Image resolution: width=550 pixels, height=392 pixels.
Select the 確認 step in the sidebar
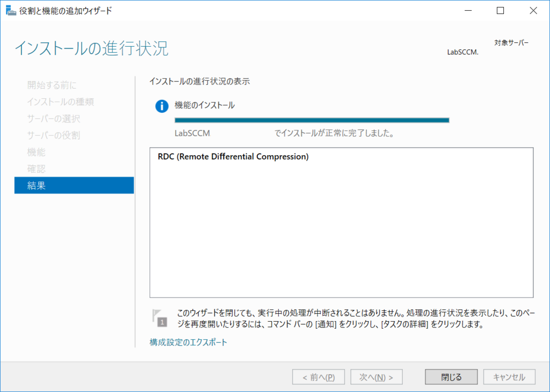click(36, 169)
